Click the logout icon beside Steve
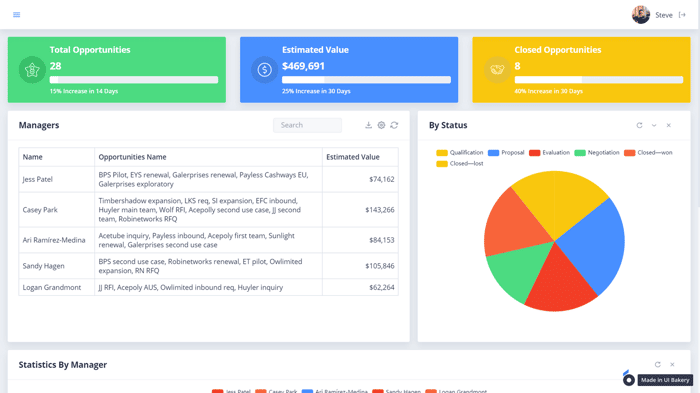 click(682, 15)
